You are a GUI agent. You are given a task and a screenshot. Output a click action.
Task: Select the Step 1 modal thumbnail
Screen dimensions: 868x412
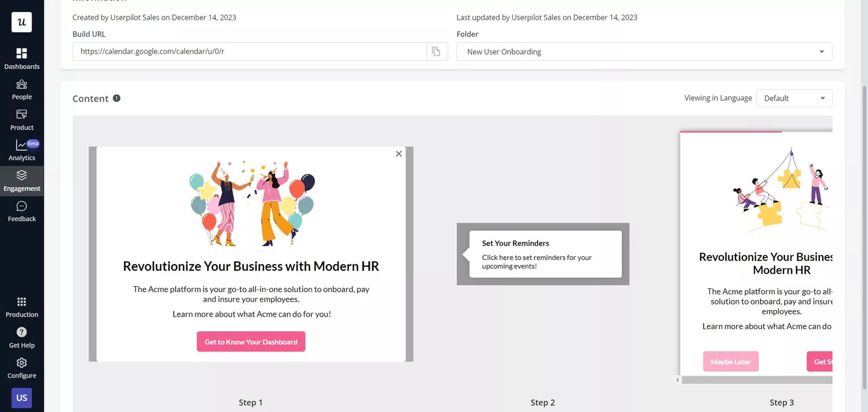(251, 254)
